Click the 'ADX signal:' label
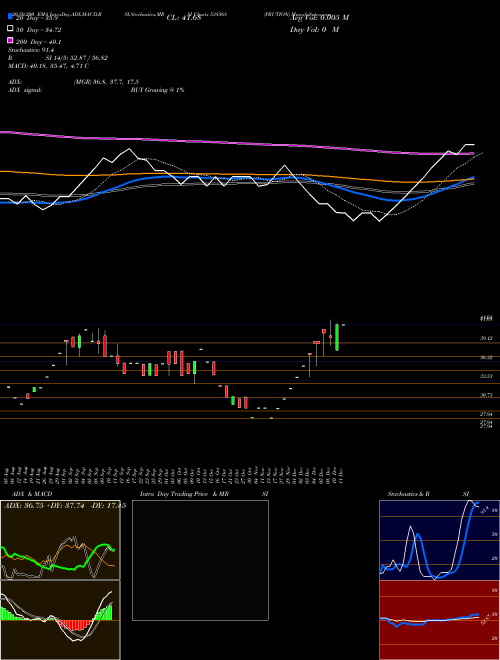Viewport: 500px width, 660px height. coord(25,90)
